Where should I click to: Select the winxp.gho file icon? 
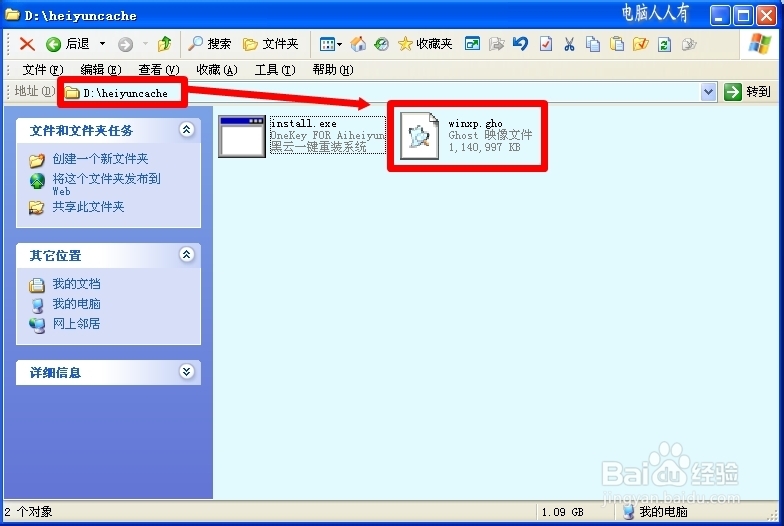(x=420, y=136)
